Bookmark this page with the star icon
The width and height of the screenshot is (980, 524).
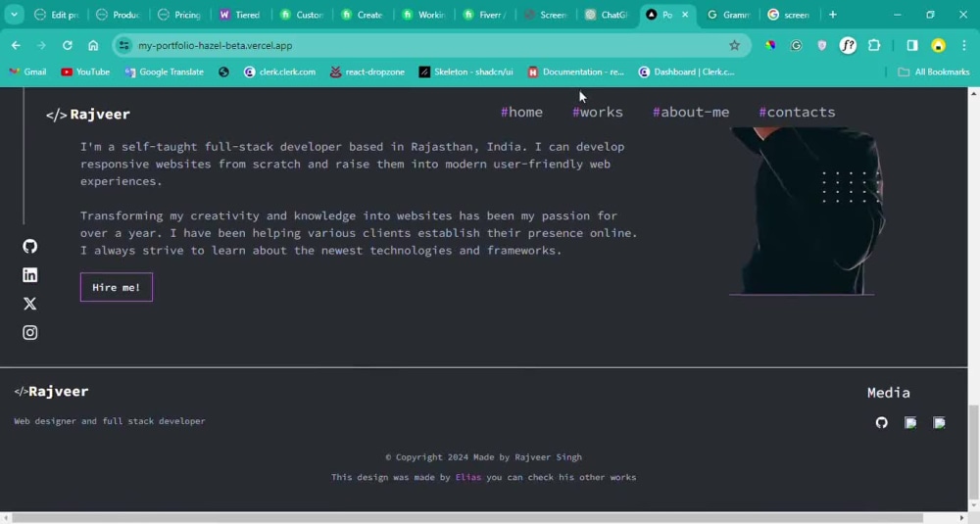pyautogui.click(x=734, y=46)
